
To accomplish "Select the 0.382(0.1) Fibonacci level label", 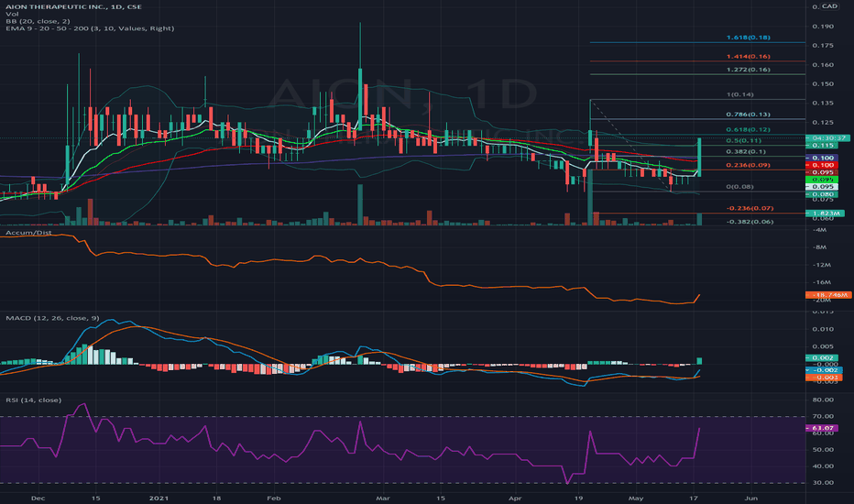I will [x=746, y=151].
